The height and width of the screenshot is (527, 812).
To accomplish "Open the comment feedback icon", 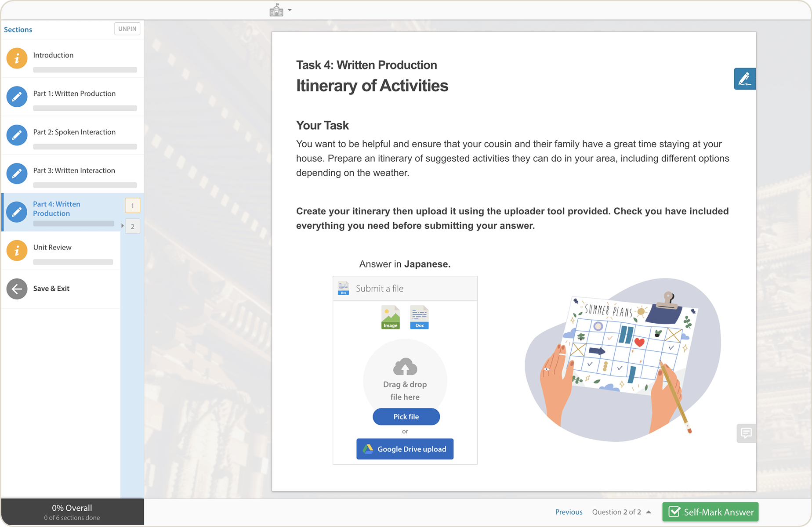I will coord(746,433).
